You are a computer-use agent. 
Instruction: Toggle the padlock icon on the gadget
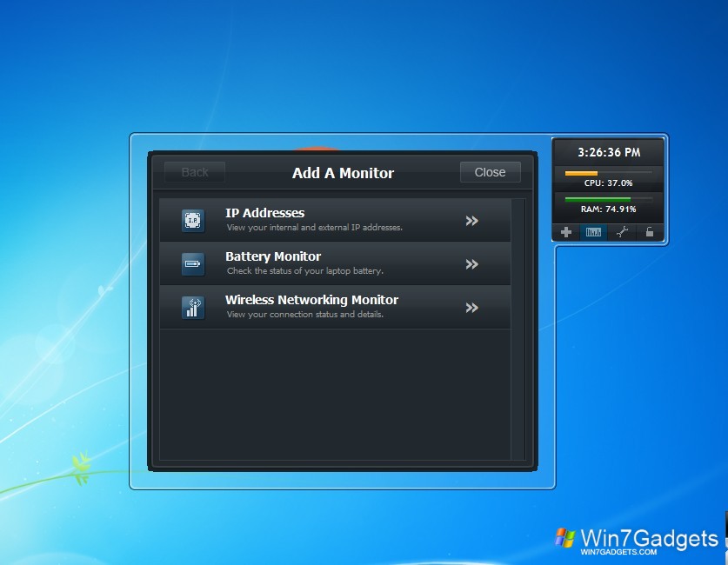tap(650, 232)
